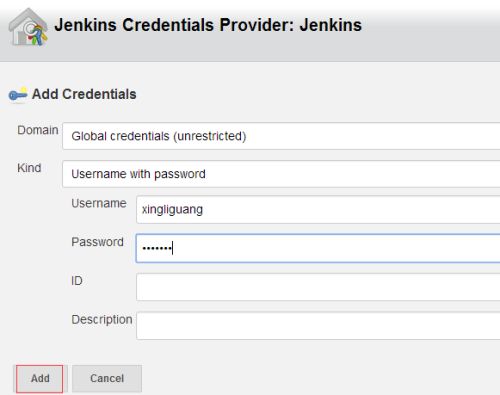
Task: Expand the Kind dropdown showing Username with password
Action: pyautogui.click(x=281, y=174)
